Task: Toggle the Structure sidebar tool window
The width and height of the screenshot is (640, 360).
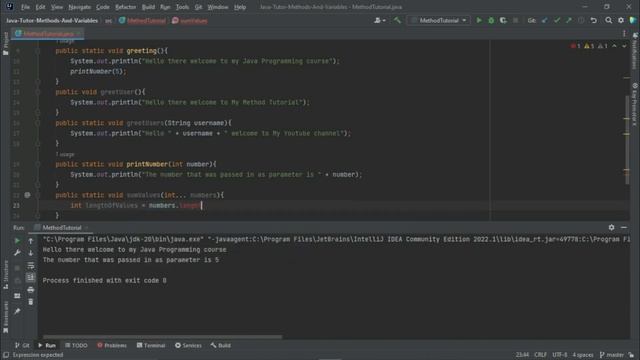Action: pyautogui.click(x=6, y=275)
